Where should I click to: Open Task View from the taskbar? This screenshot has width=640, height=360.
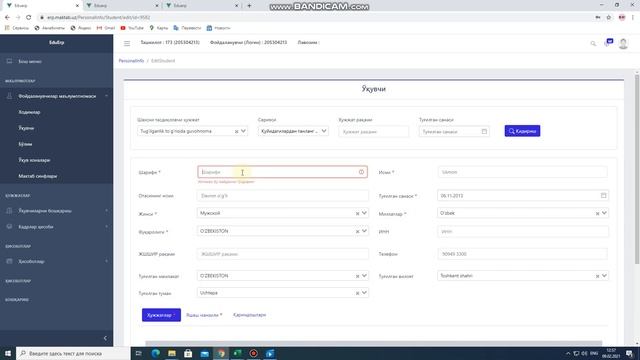pyautogui.click(x=139, y=353)
